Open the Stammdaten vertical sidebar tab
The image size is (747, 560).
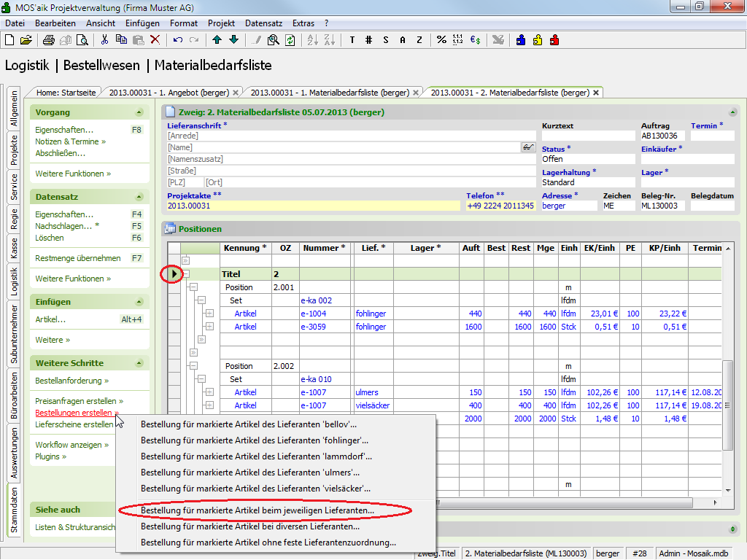pos(13,510)
